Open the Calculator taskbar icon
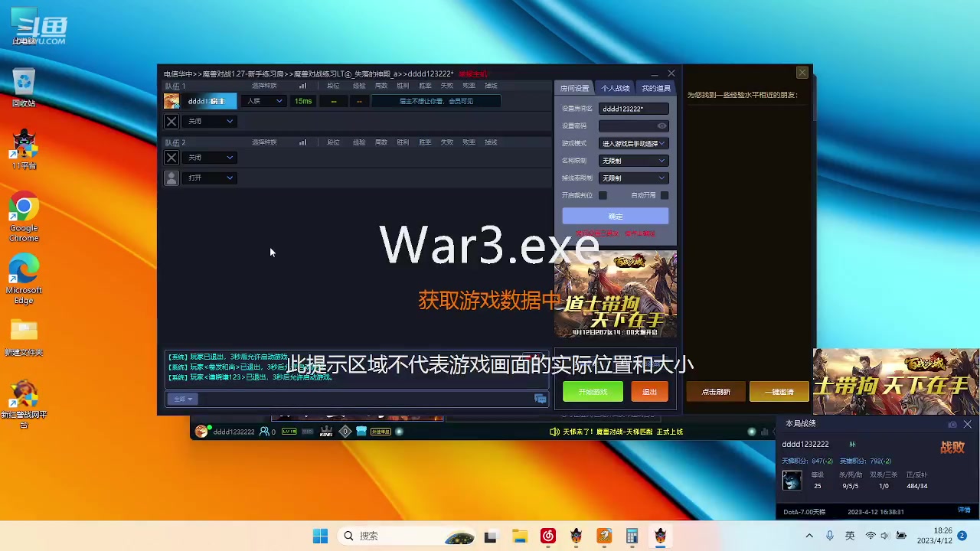 [632, 536]
